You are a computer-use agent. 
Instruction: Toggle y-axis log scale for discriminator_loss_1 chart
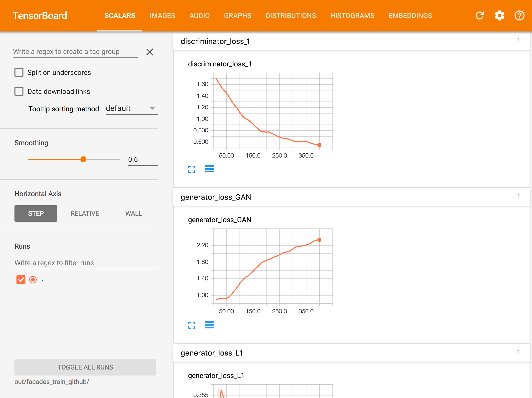click(209, 169)
